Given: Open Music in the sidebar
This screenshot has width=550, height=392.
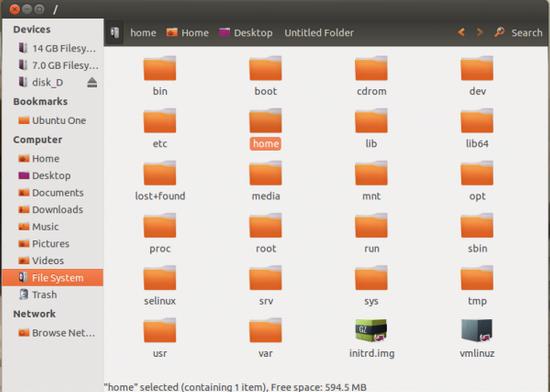Looking at the screenshot, I should point(38,227).
